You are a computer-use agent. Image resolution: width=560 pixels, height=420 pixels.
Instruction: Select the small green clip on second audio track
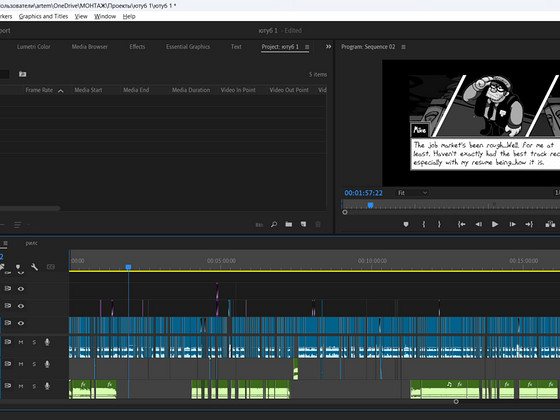(x=295, y=369)
